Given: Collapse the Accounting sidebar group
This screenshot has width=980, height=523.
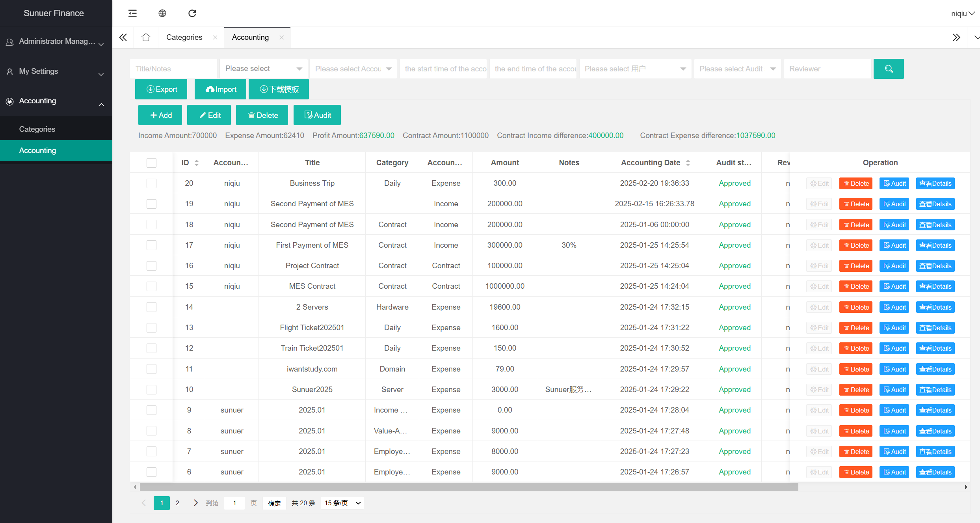Looking at the screenshot, I should (x=56, y=101).
